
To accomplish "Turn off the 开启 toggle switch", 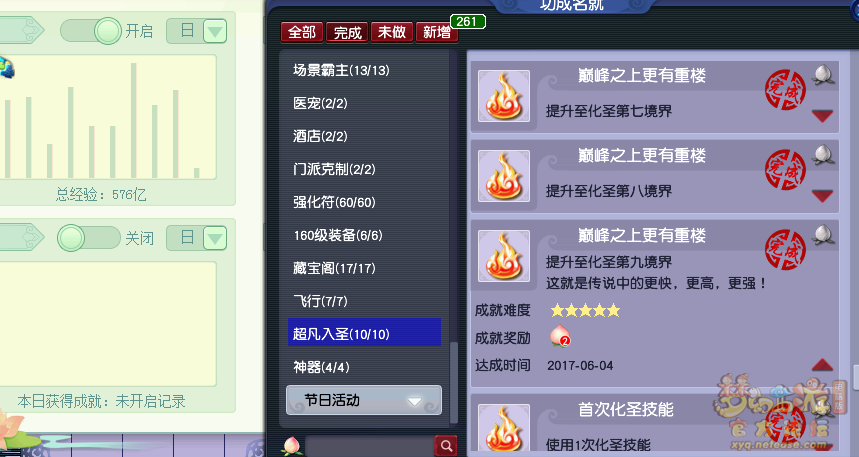I will tap(91, 31).
